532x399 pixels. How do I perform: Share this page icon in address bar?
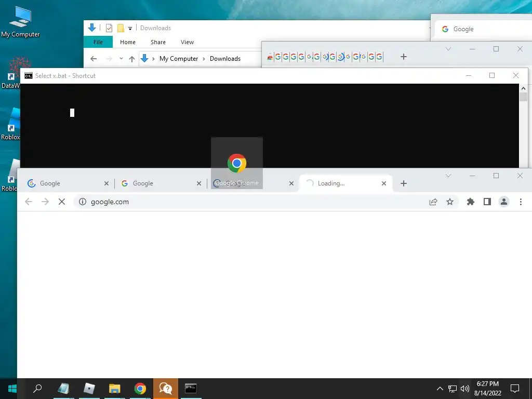pyautogui.click(x=433, y=202)
